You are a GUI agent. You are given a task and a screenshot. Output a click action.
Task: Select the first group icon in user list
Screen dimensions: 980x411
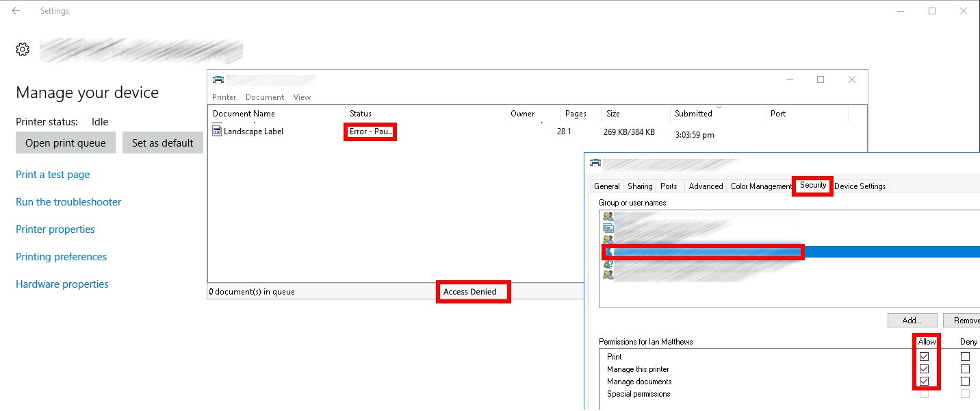pos(608,216)
